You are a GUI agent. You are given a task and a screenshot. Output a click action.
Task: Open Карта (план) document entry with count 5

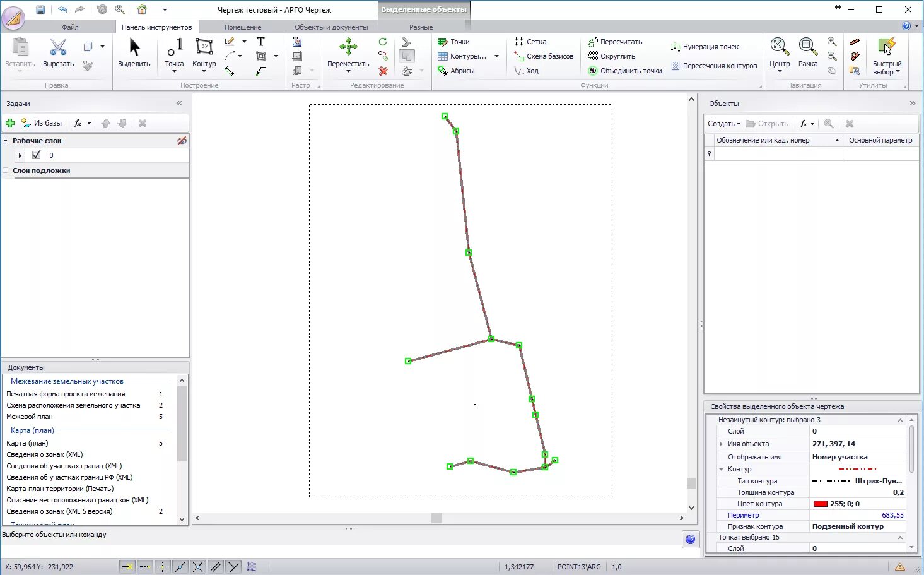coord(27,443)
